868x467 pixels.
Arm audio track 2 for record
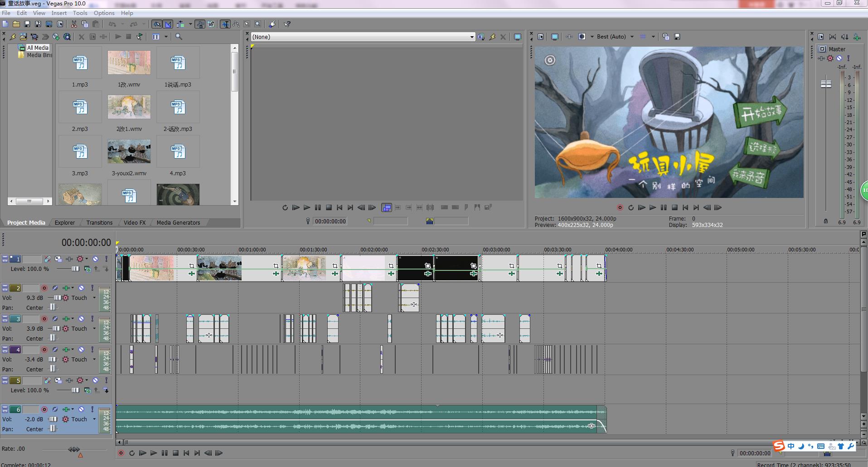(44, 288)
